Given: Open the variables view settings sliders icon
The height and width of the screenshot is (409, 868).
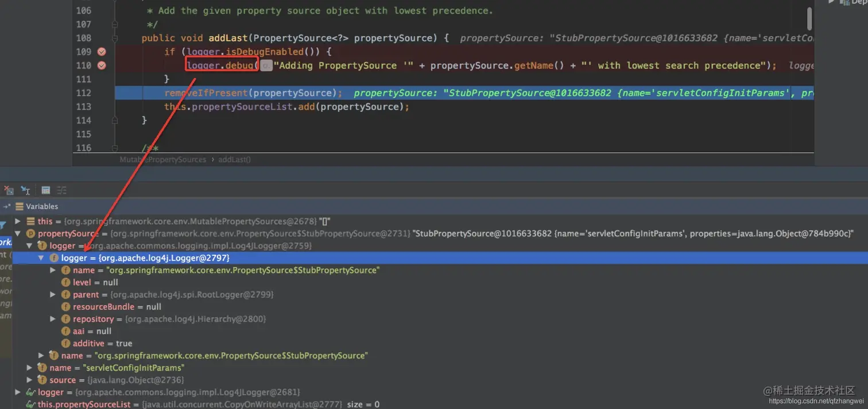Looking at the screenshot, I should pyautogui.click(x=61, y=190).
